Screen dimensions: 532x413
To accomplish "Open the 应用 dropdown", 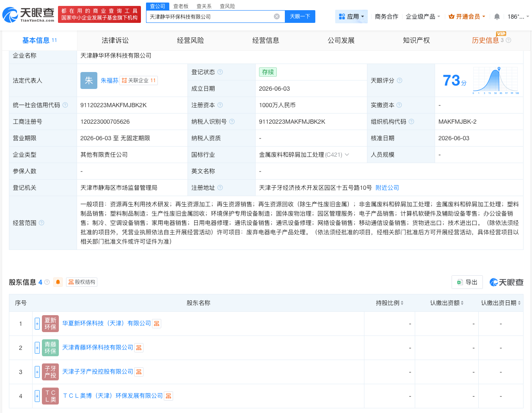I will [352, 17].
